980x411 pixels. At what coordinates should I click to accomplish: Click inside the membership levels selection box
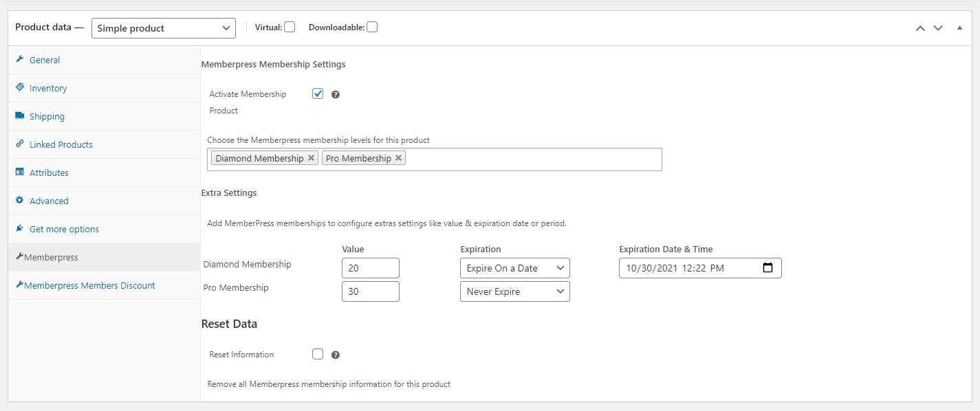(x=533, y=159)
